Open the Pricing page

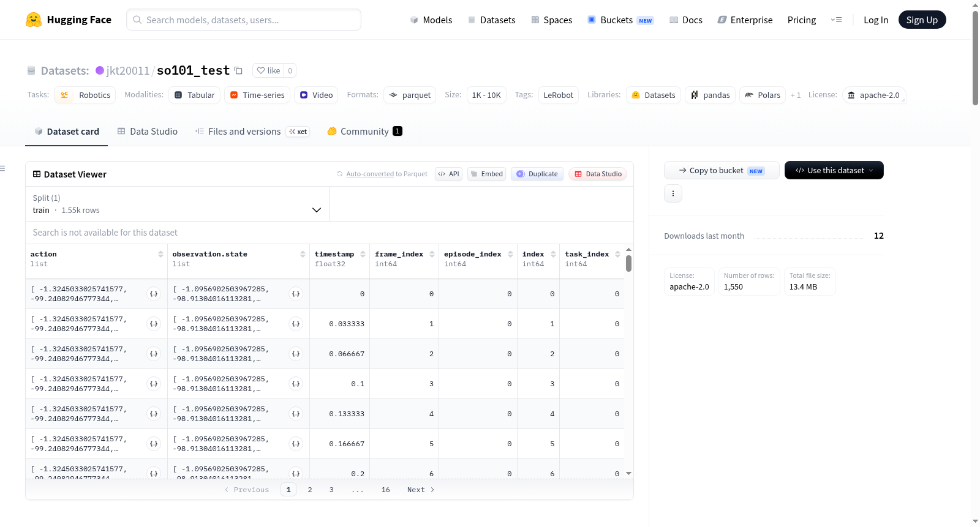[x=802, y=20]
